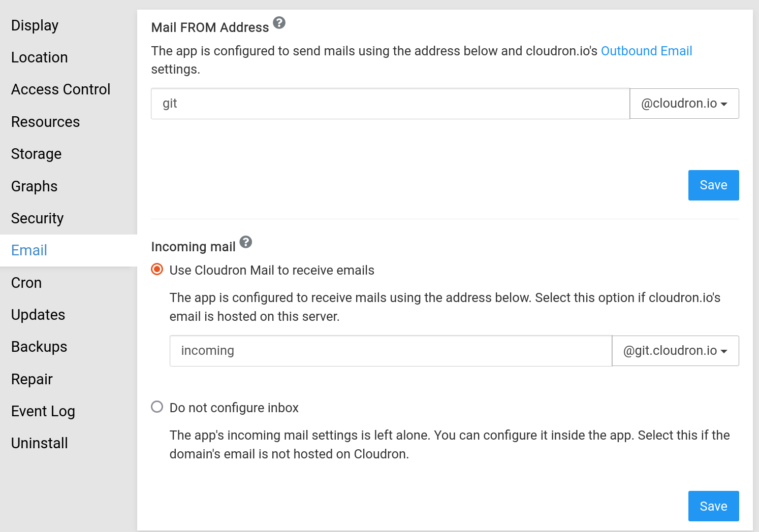This screenshot has height=532, width=759.
Task: Open the Display settings section
Action: pos(35,25)
